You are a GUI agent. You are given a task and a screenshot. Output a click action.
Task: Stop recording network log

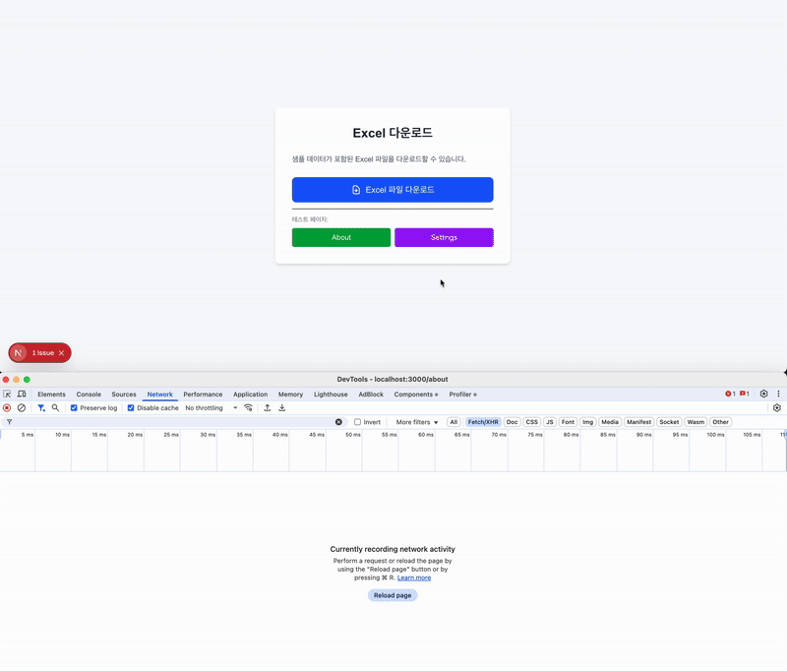pyautogui.click(x=7, y=407)
